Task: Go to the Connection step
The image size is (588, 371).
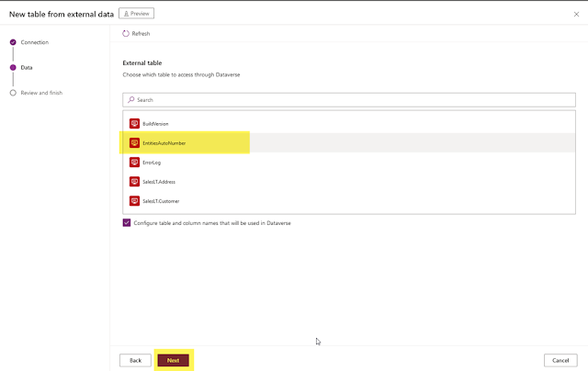Action: tap(35, 42)
